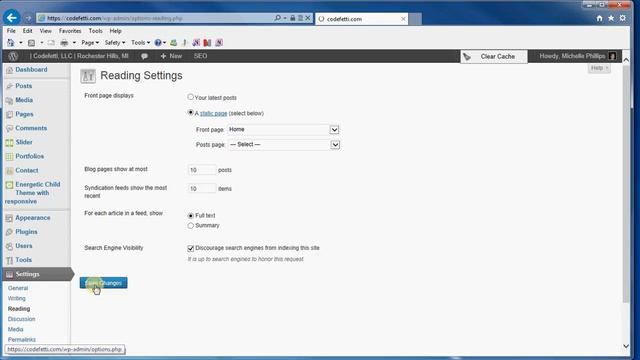Open General settings submenu item
This screenshot has height=360, width=640.
18,288
